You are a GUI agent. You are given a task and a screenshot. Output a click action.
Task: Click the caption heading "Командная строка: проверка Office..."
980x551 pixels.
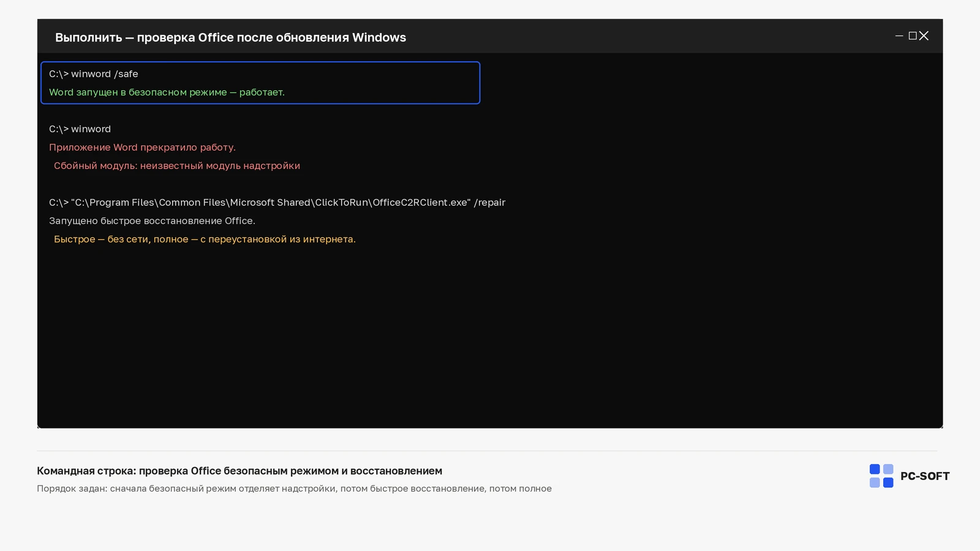[x=239, y=471]
